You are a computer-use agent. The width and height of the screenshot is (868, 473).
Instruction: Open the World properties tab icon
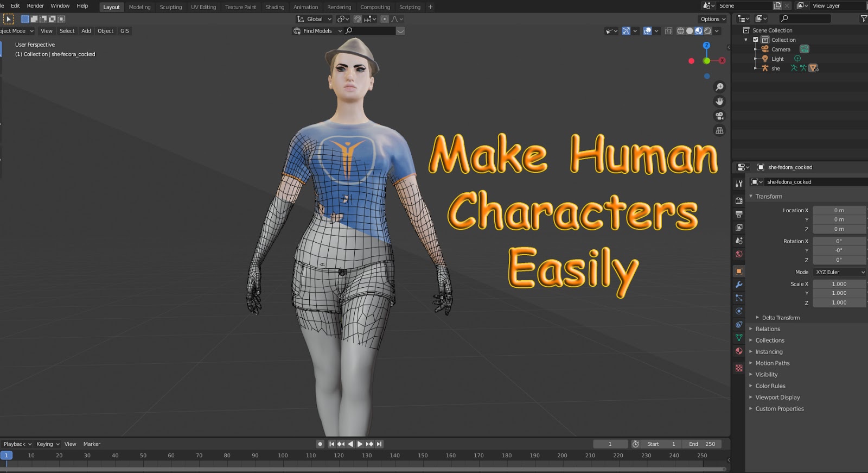point(739,254)
